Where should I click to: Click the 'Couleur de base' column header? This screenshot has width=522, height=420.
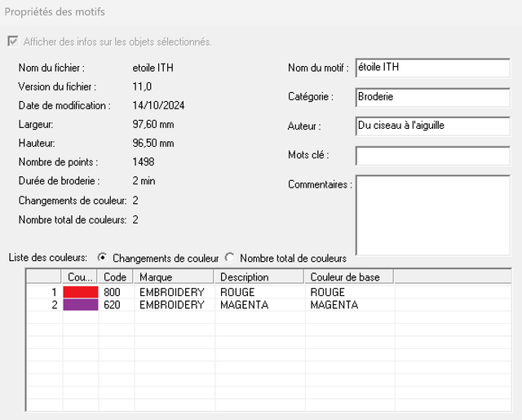pos(349,277)
